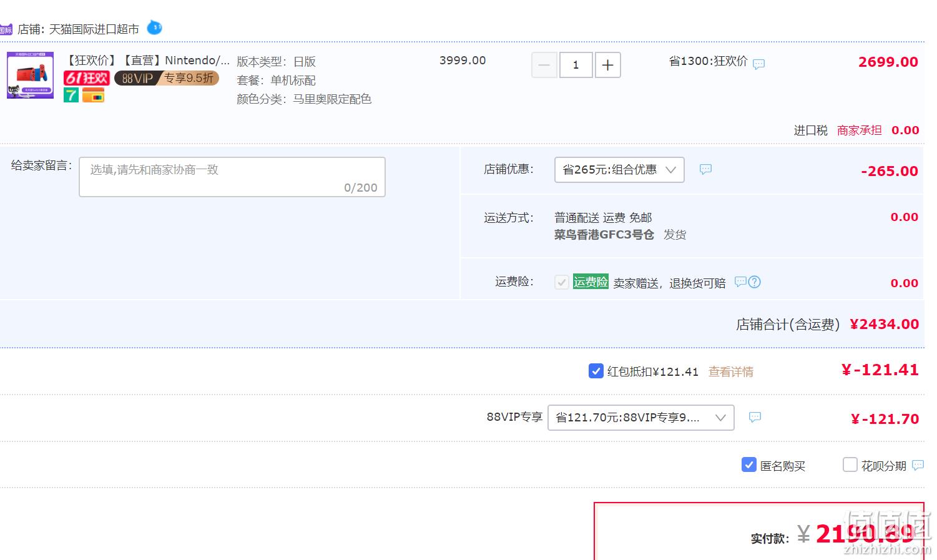Click the quantity input showing 1
Viewport: 937px width, 560px height.
(576, 65)
